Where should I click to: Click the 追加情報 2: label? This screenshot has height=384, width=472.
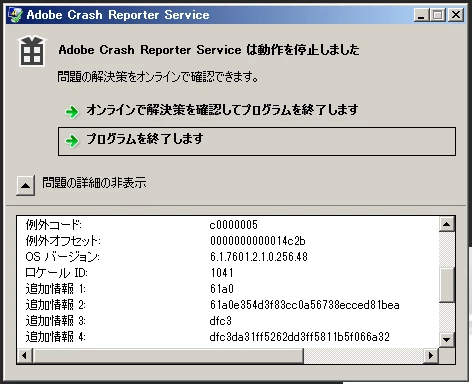pos(56,305)
